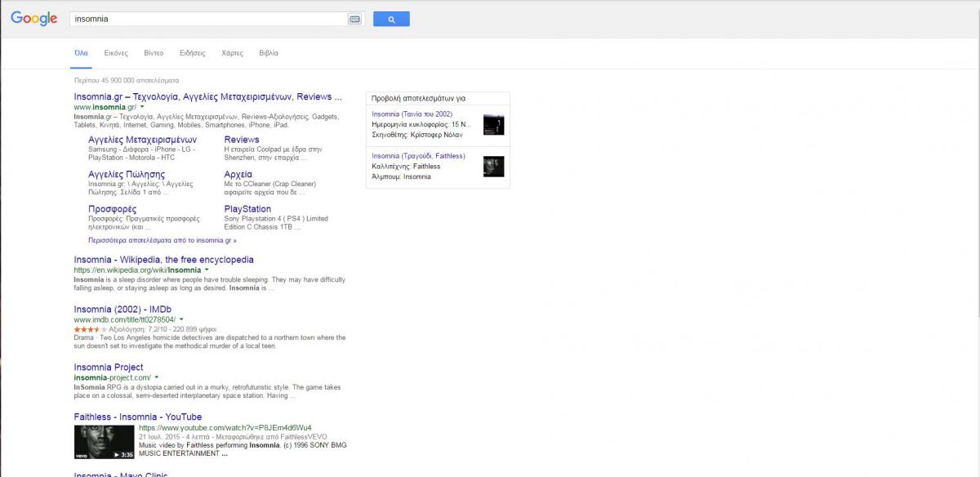Image resolution: width=980 pixels, height=477 pixels.
Task: Open the Αγγελίες Πώλησης sitelink
Action: click(x=127, y=174)
